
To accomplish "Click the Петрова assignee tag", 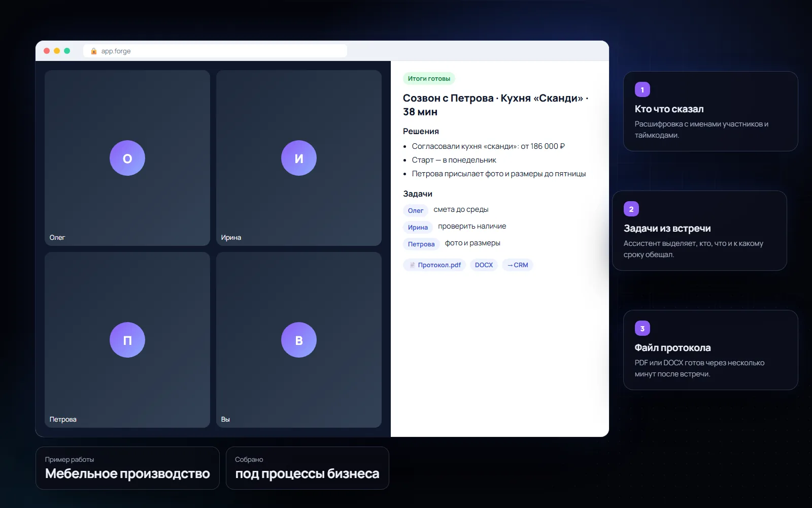I will coord(421,244).
